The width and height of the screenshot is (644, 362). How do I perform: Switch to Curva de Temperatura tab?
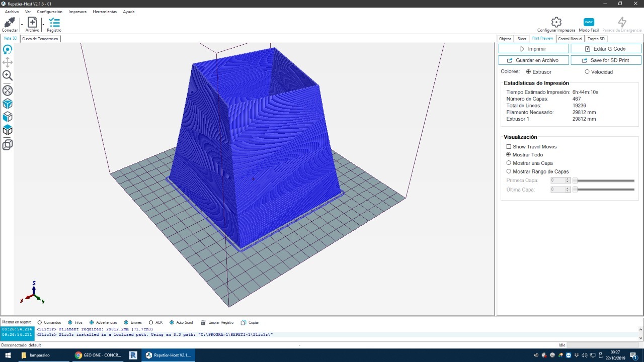tap(40, 39)
